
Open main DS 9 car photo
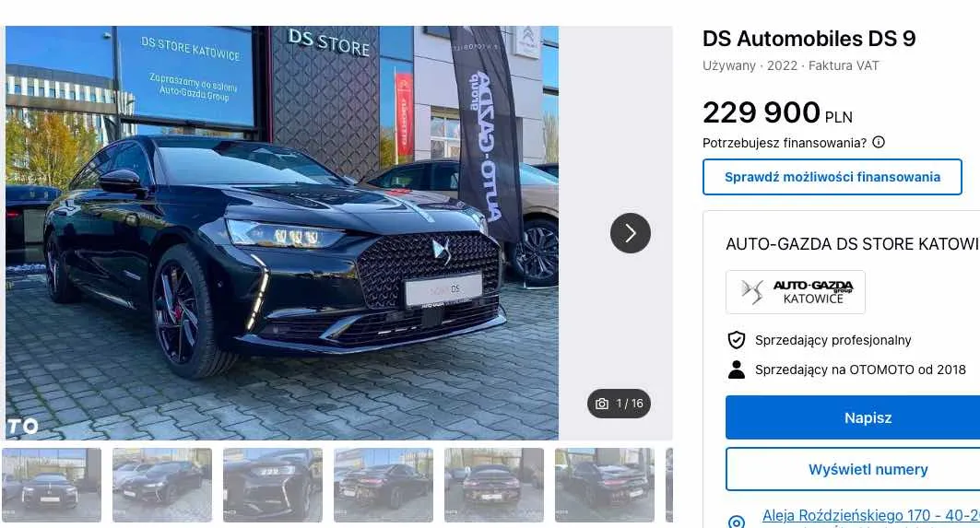(282, 233)
